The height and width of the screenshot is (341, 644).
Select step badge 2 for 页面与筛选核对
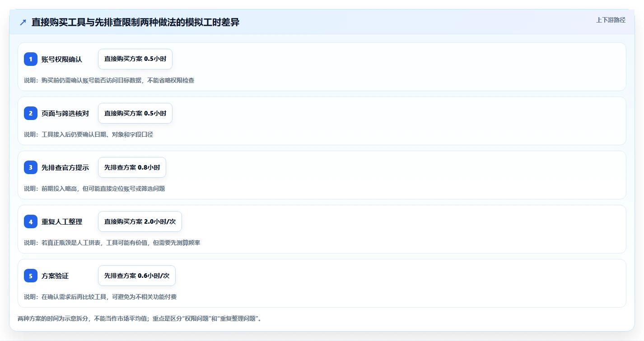(x=31, y=113)
